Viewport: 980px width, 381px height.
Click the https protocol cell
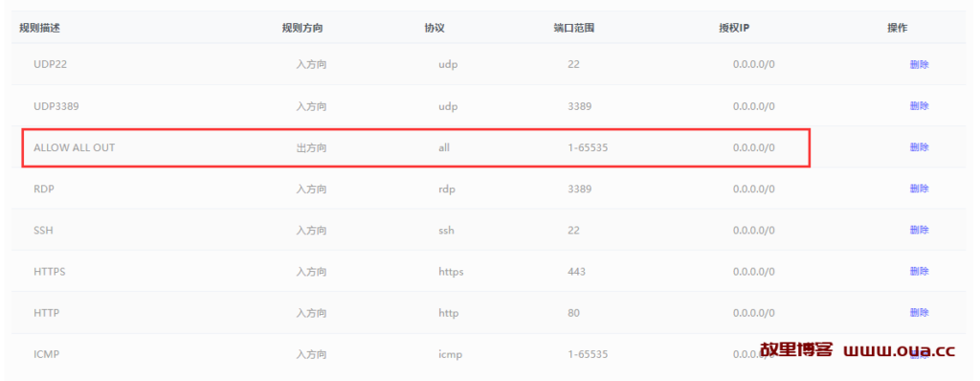click(x=452, y=272)
